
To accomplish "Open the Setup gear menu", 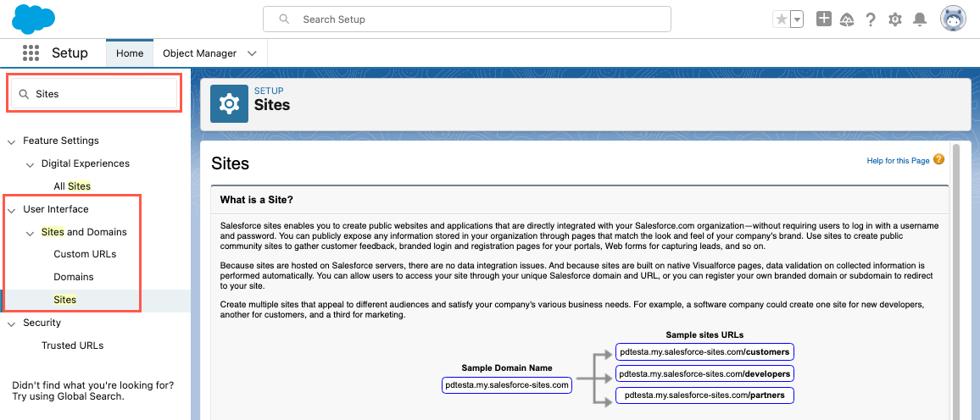I will [894, 19].
